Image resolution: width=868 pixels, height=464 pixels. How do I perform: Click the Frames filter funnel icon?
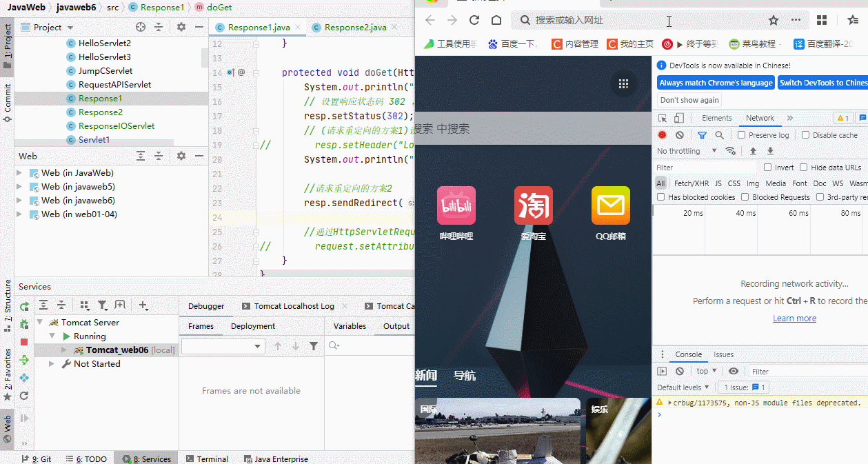314,346
